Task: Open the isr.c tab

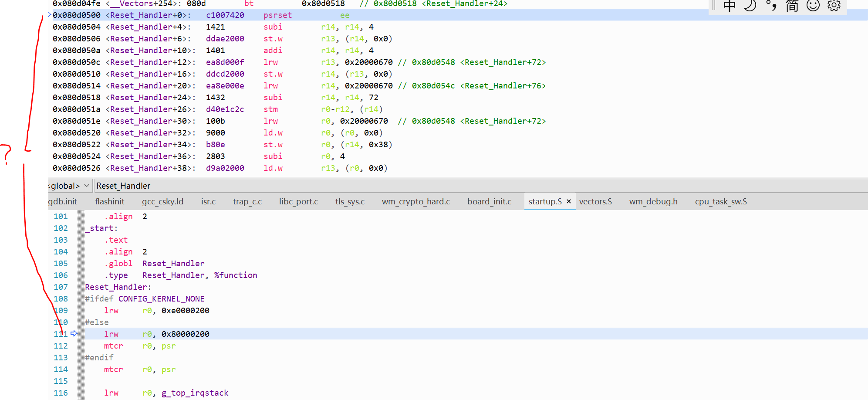Action: click(208, 201)
